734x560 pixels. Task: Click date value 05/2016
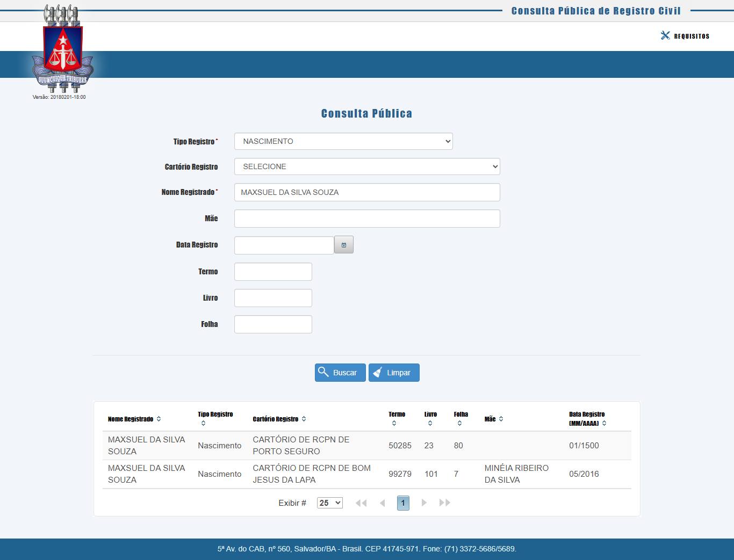coord(584,474)
